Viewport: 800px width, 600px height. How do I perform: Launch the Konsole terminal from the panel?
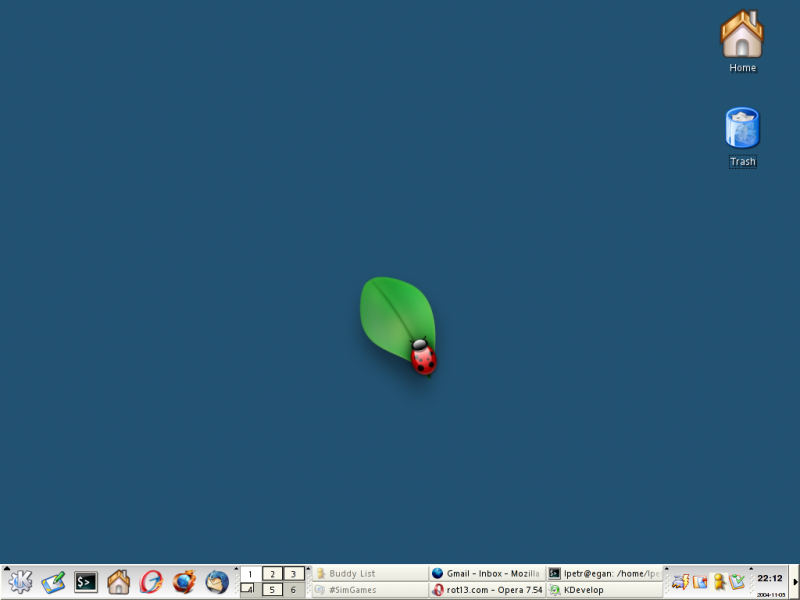[x=86, y=582]
